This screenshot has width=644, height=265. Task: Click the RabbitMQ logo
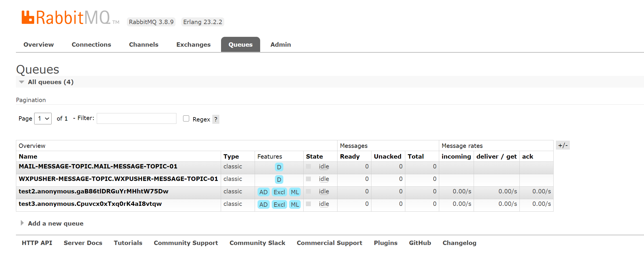[x=66, y=18]
